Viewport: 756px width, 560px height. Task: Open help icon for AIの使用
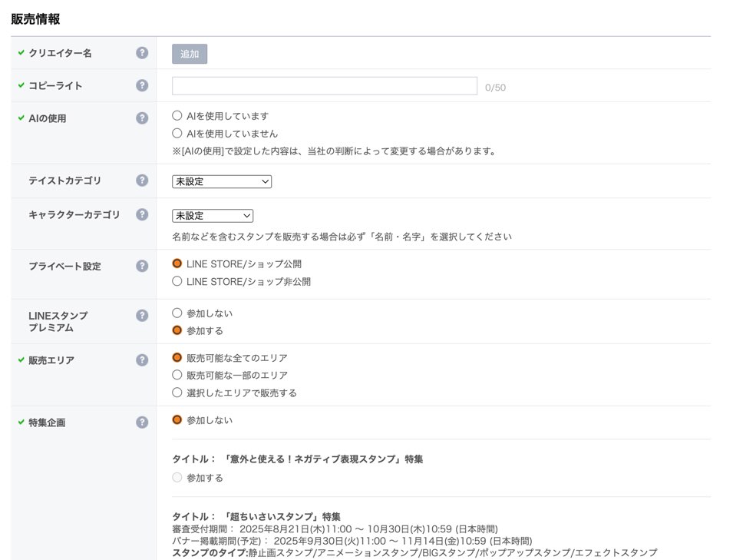(x=142, y=118)
